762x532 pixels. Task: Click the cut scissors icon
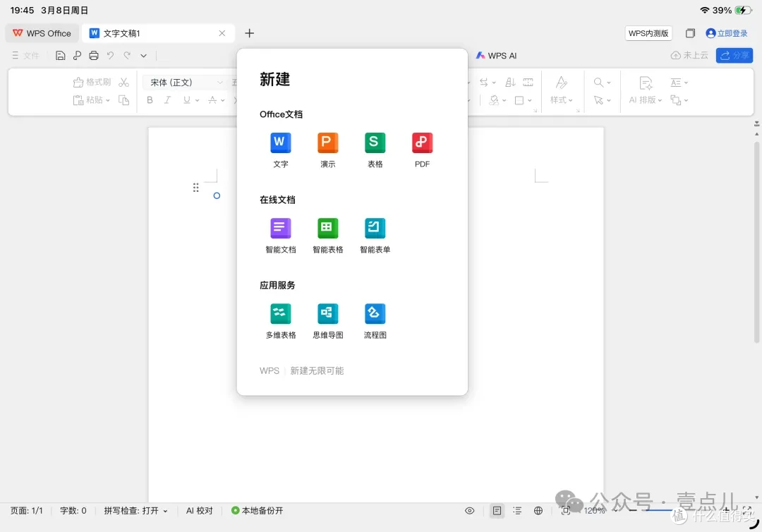pyautogui.click(x=124, y=82)
